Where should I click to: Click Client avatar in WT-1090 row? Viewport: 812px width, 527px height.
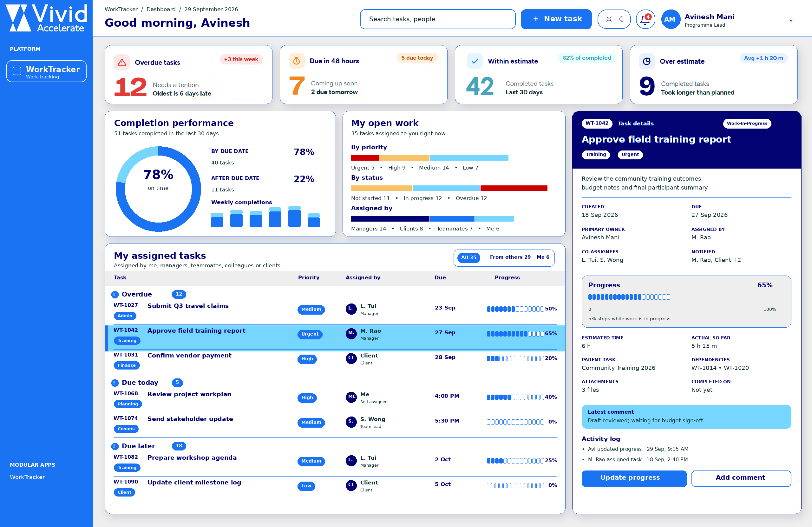pos(351,485)
